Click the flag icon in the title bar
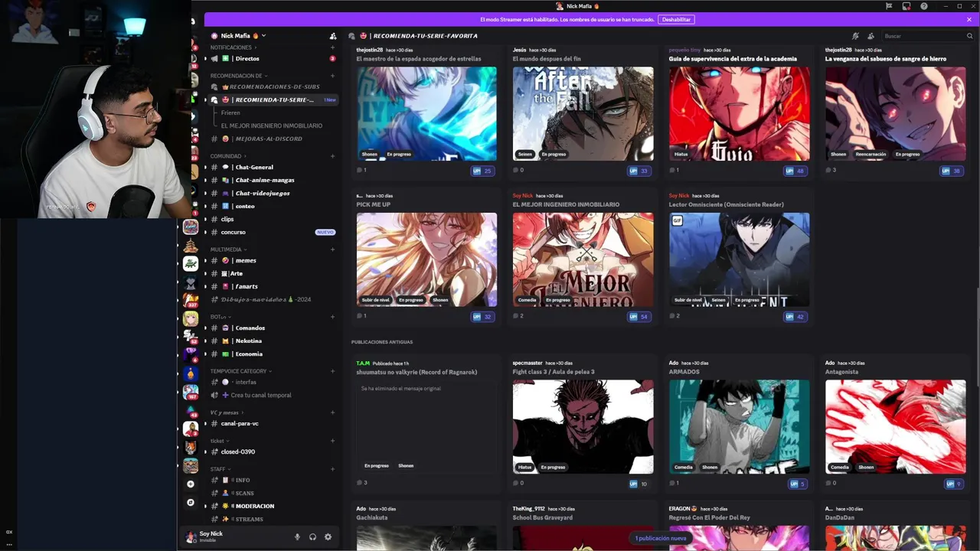The image size is (980, 551). click(889, 6)
